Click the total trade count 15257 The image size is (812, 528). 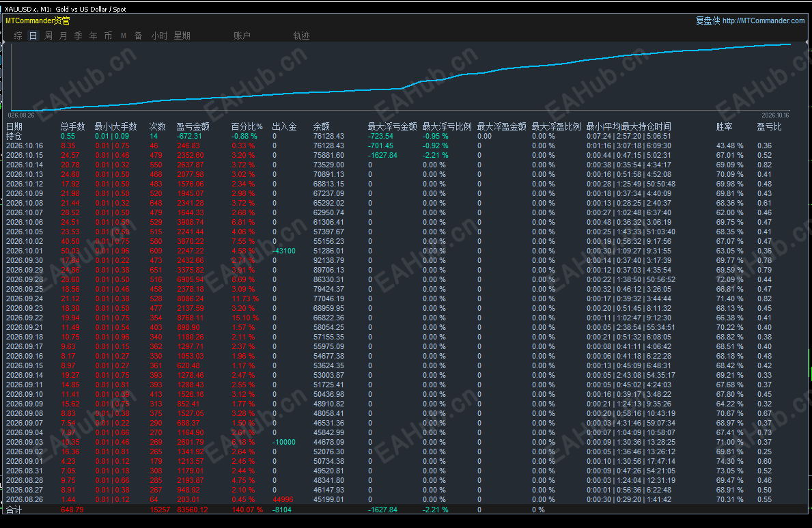coord(160,510)
